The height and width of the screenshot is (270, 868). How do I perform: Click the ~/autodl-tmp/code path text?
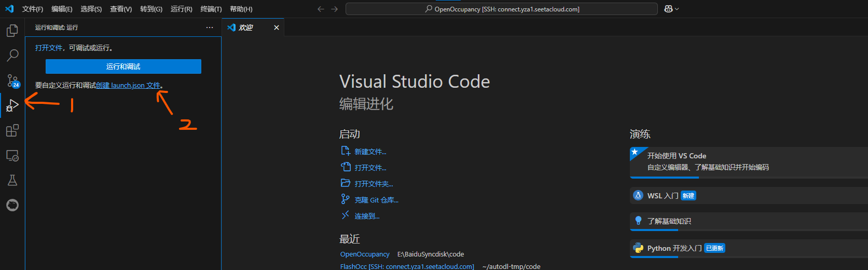[x=511, y=266]
